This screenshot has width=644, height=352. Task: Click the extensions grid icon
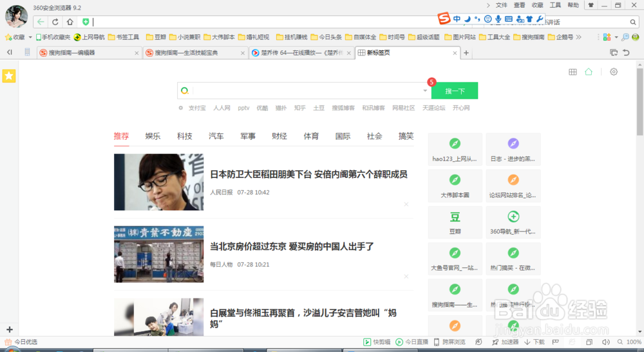coord(607,37)
